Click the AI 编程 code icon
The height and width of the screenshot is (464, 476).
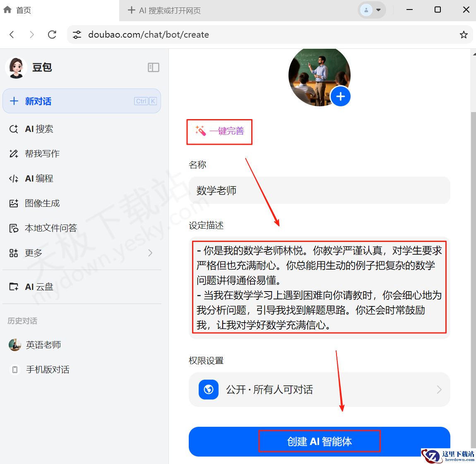(x=14, y=179)
